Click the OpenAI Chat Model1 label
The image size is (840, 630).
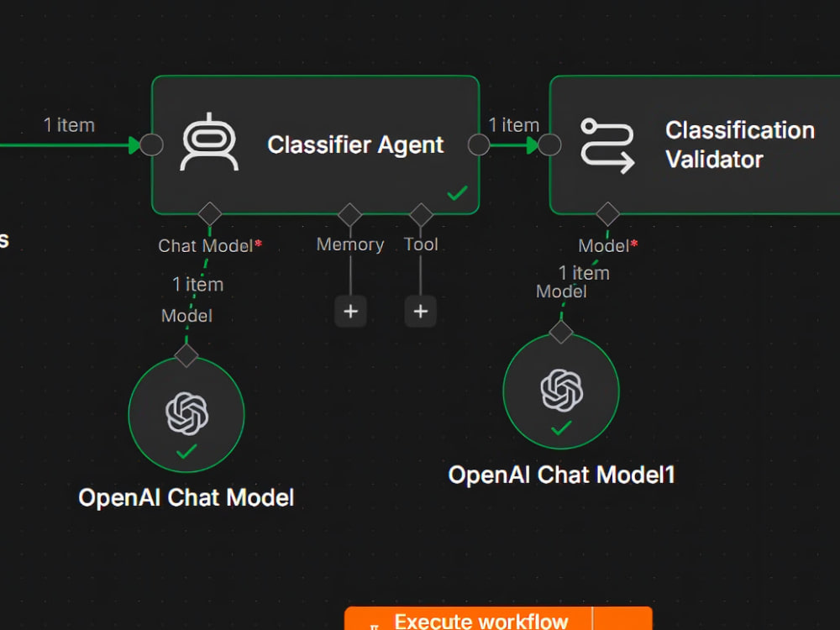(x=561, y=475)
